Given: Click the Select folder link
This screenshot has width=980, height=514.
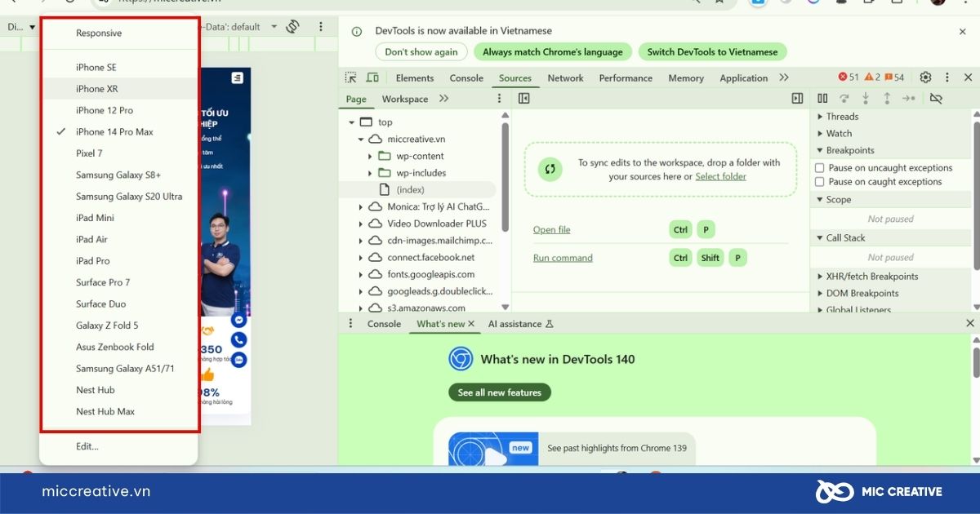Looking at the screenshot, I should coord(721,176).
